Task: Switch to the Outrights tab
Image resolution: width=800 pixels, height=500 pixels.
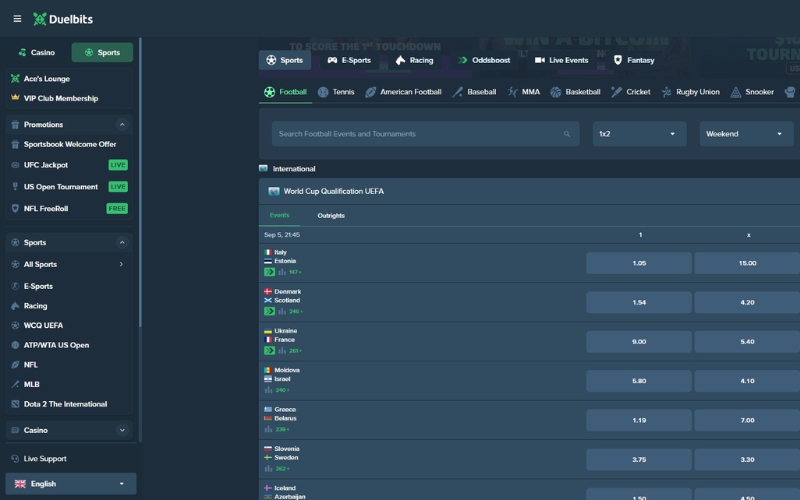Action: [x=331, y=215]
